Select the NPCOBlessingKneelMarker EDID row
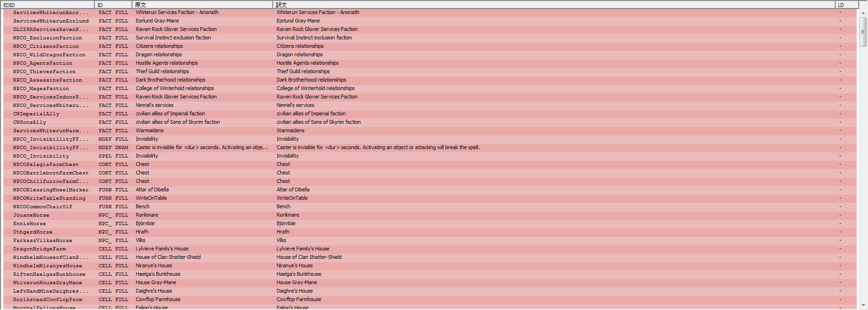 (430, 190)
